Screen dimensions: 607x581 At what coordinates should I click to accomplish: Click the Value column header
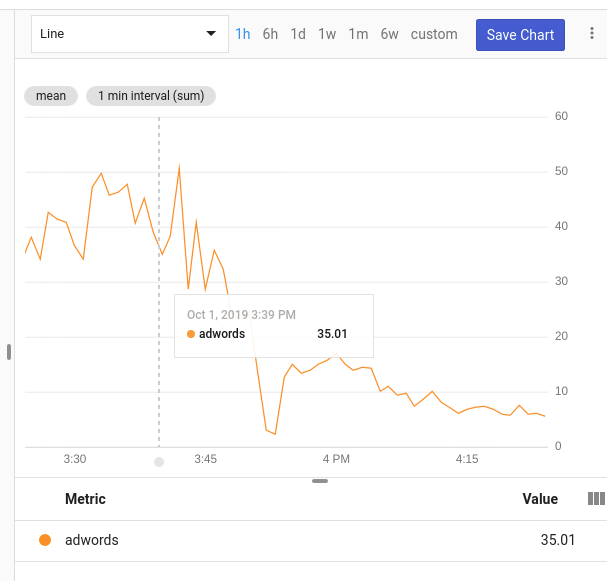pos(540,499)
